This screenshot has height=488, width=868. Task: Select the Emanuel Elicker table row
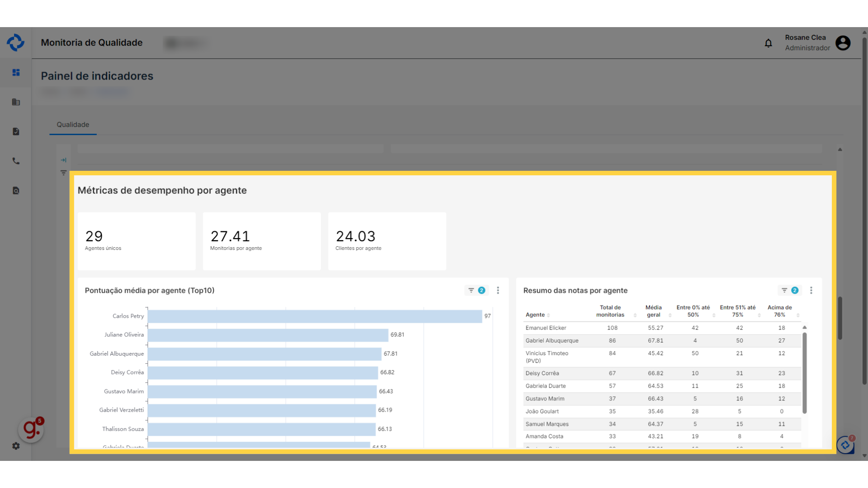(662, 328)
